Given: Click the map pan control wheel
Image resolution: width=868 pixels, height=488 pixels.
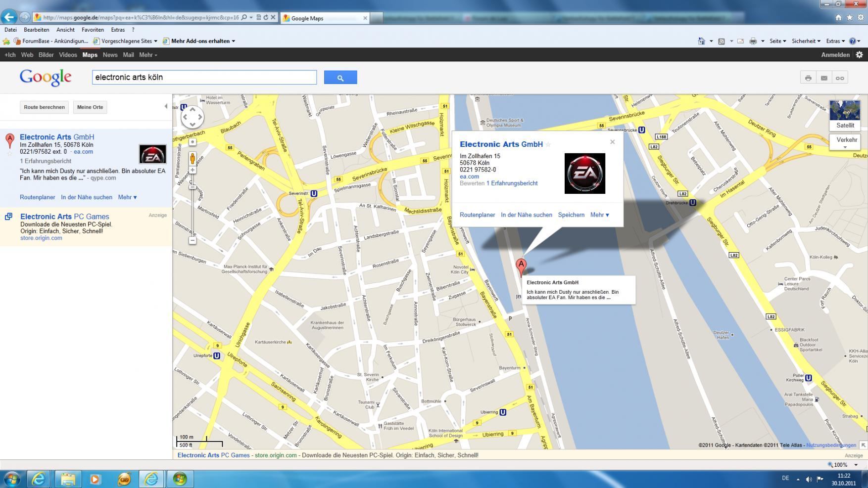Looking at the screenshot, I should (x=193, y=117).
